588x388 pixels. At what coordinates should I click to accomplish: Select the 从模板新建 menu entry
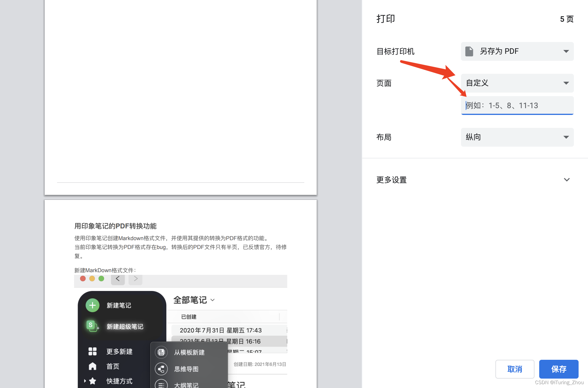point(189,352)
